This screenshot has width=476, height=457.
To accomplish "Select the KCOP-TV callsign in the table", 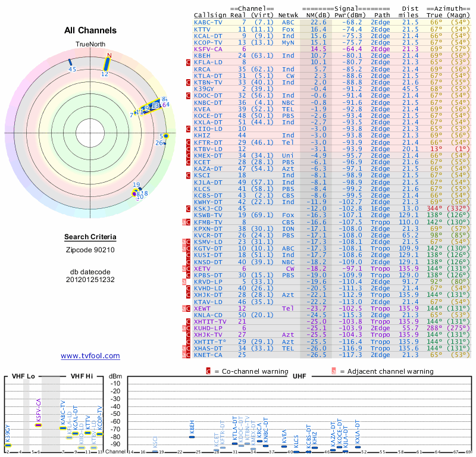I will [x=208, y=42].
